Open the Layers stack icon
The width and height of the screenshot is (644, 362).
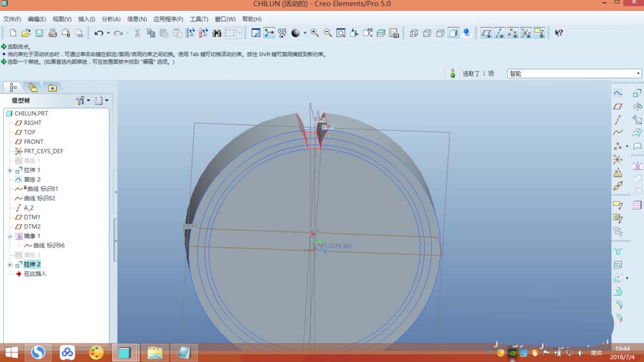click(x=381, y=33)
